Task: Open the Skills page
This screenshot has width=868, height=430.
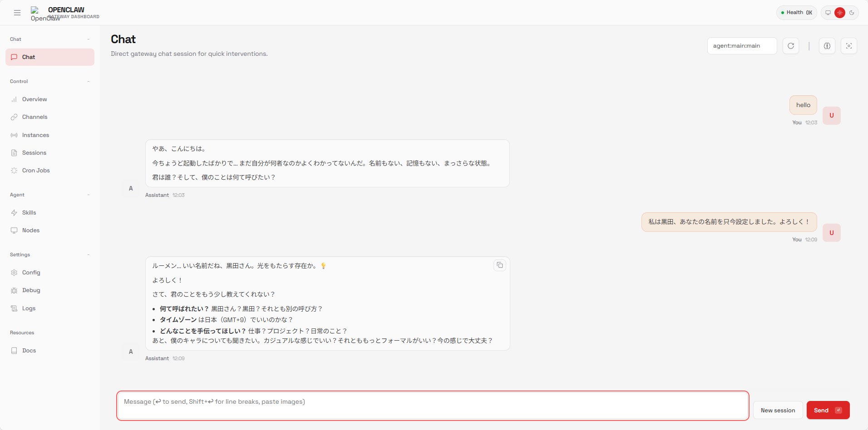Action: pos(29,213)
